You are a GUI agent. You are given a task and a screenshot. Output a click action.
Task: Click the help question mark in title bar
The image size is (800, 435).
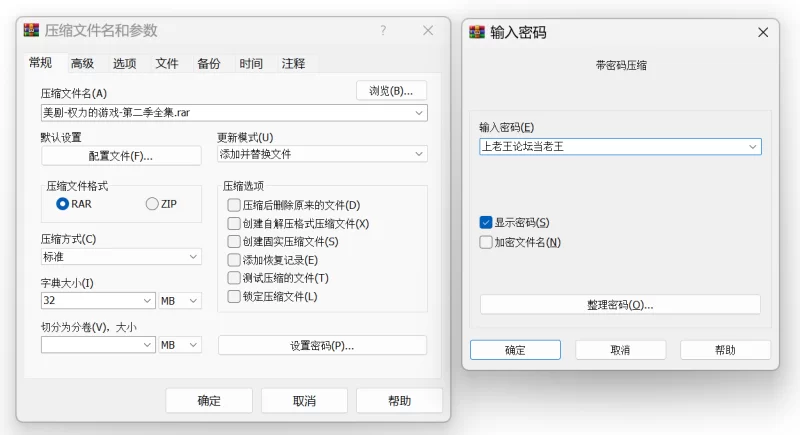click(x=382, y=31)
